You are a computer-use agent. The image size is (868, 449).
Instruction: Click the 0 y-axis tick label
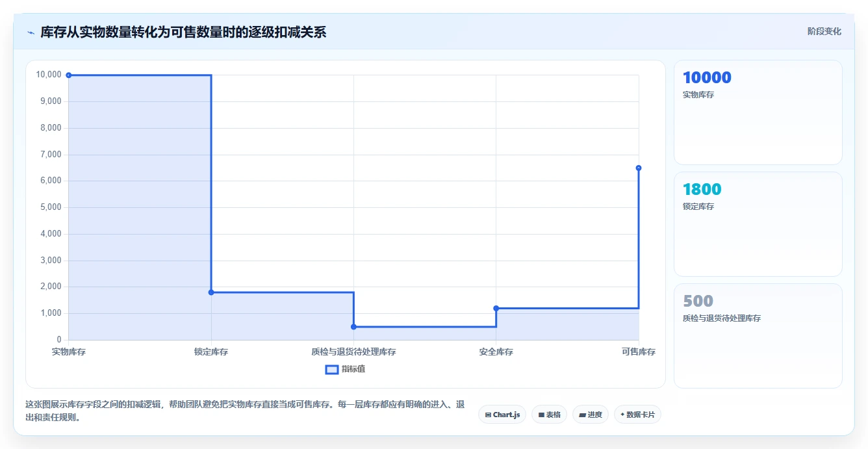coord(59,340)
